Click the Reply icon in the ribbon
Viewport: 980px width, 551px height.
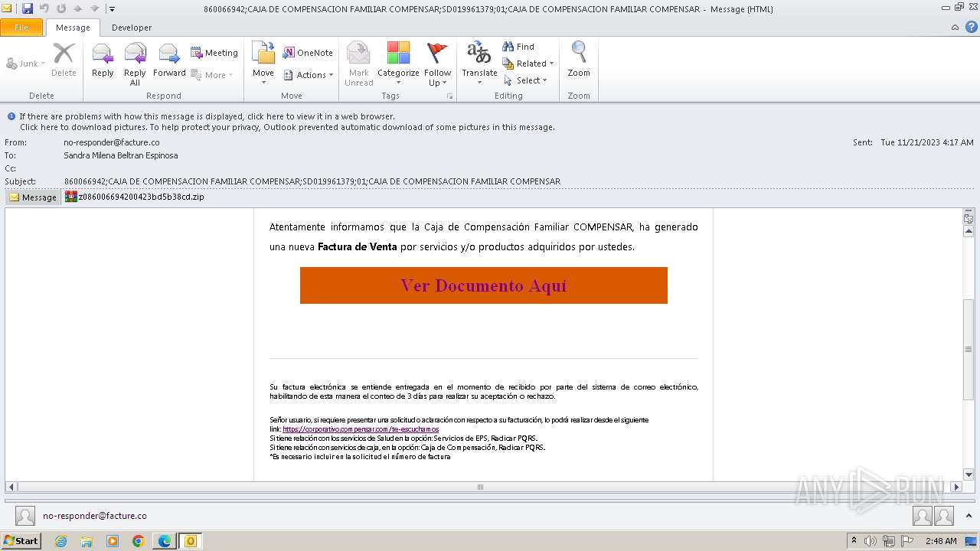click(103, 60)
